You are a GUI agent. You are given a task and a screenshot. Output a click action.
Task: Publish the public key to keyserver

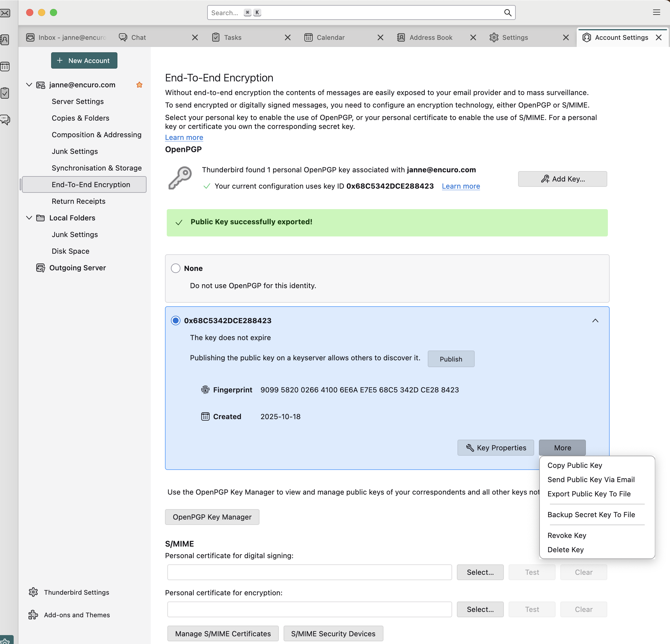click(x=451, y=359)
